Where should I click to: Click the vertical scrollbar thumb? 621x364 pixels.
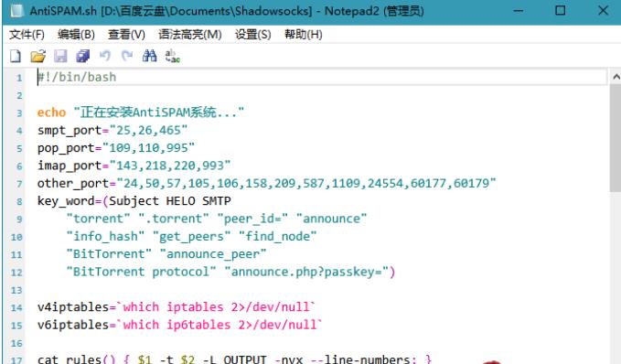click(x=616, y=138)
